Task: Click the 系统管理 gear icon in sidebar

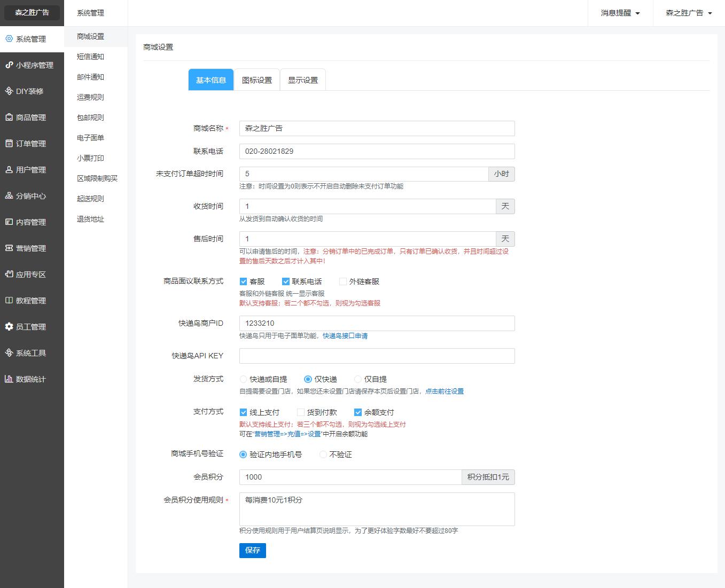Action: [x=9, y=39]
